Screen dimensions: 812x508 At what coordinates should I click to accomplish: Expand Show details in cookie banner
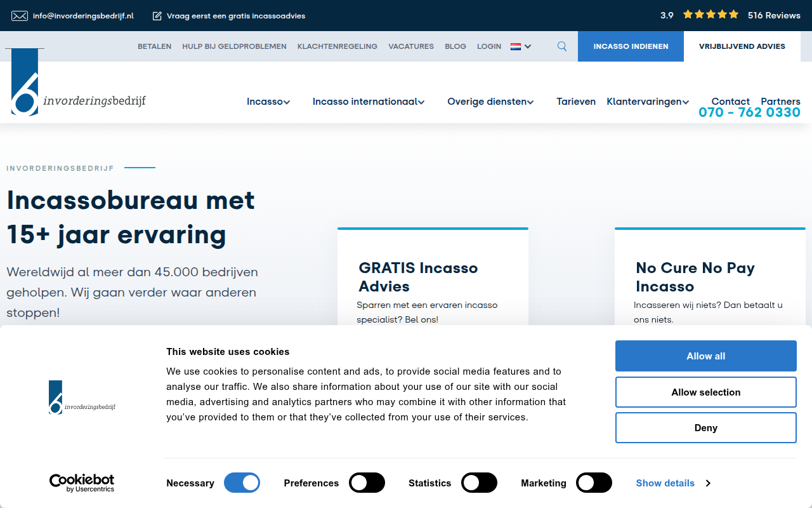[673, 483]
